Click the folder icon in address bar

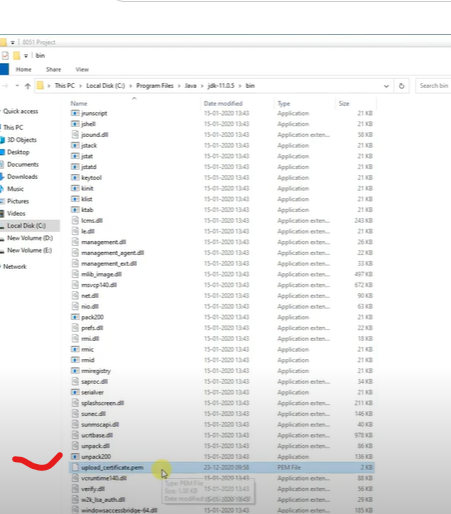(40, 86)
